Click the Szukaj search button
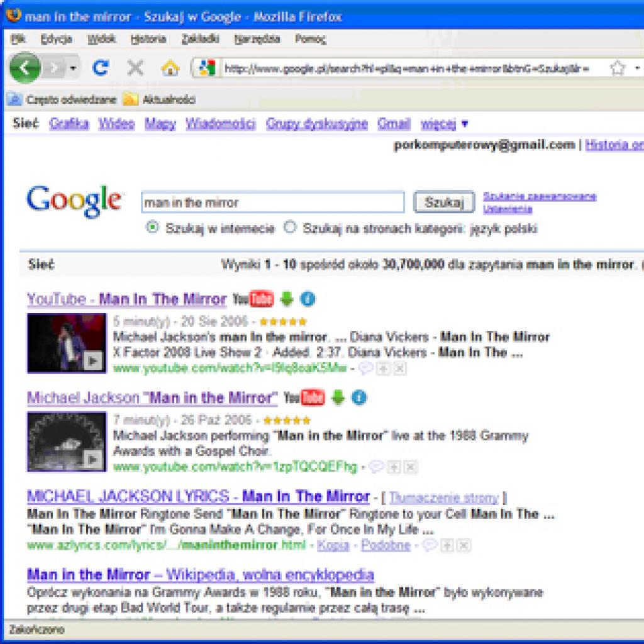Screen dimensions: 644x644 click(444, 202)
